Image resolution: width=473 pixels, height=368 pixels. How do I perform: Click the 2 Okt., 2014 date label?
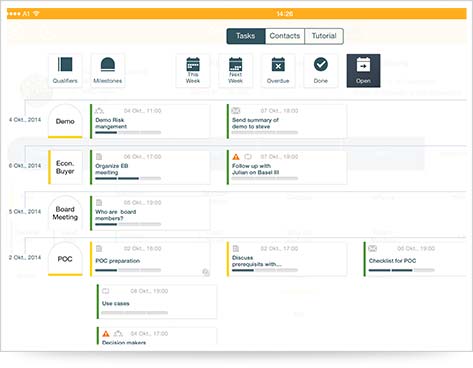click(25, 258)
